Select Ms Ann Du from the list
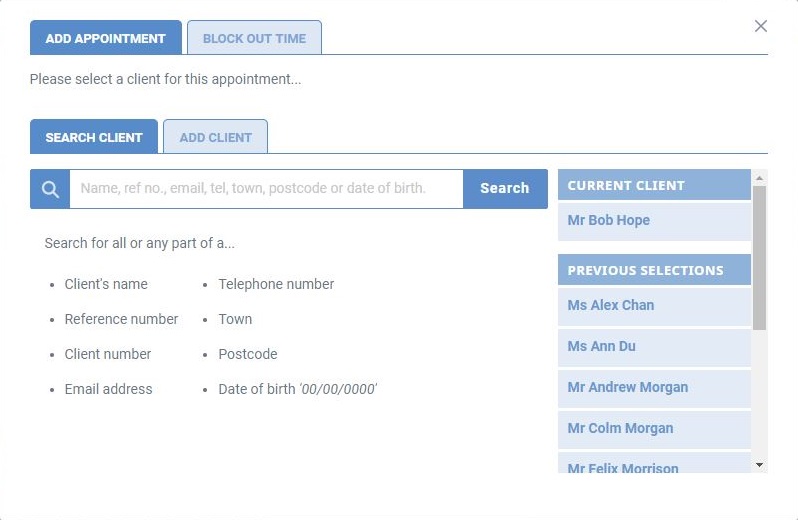The image size is (798, 520). [654, 348]
